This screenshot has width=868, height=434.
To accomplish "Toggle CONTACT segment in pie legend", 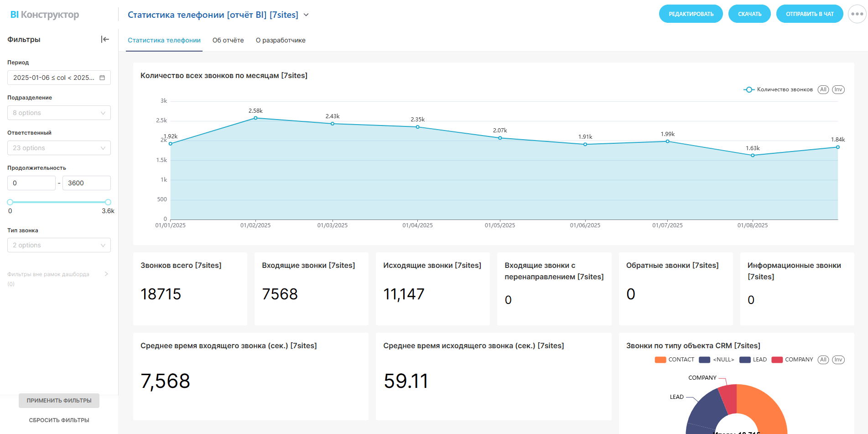I will pos(674,360).
